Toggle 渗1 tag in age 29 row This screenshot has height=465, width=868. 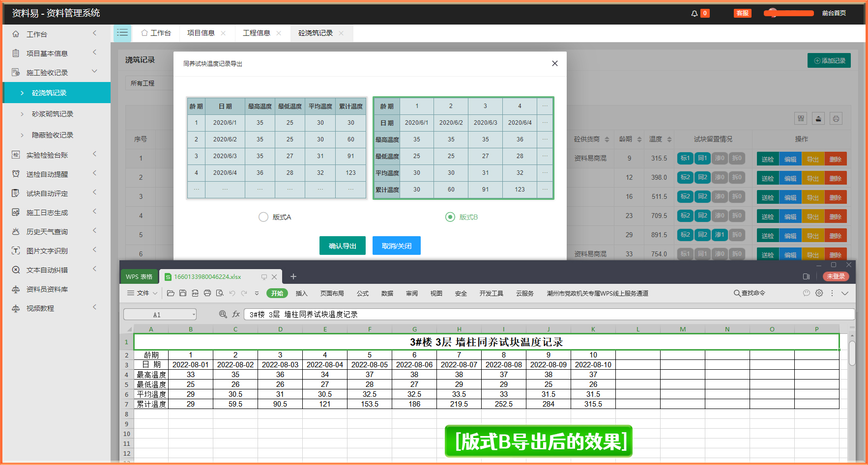(x=720, y=235)
